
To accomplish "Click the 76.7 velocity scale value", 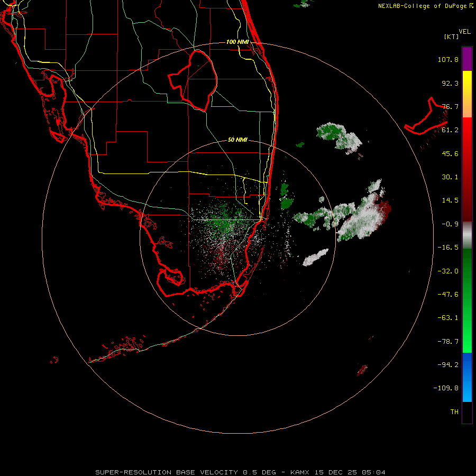I will [450, 106].
